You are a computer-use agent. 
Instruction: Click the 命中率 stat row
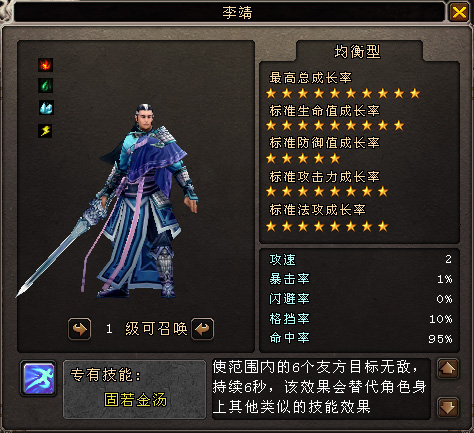(x=360, y=339)
